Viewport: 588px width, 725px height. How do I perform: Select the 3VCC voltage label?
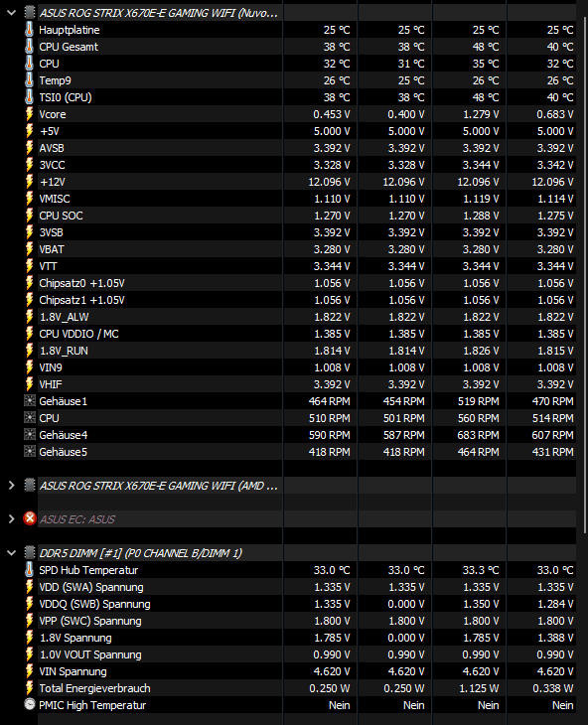[x=52, y=165]
